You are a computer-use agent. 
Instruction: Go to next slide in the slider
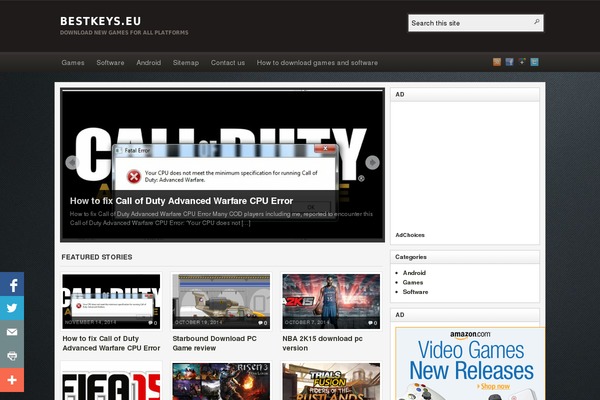(x=372, y=163)
